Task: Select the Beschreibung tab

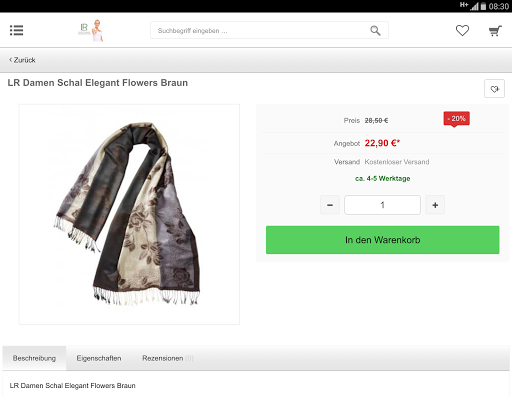Action: [x=34, y=358]
